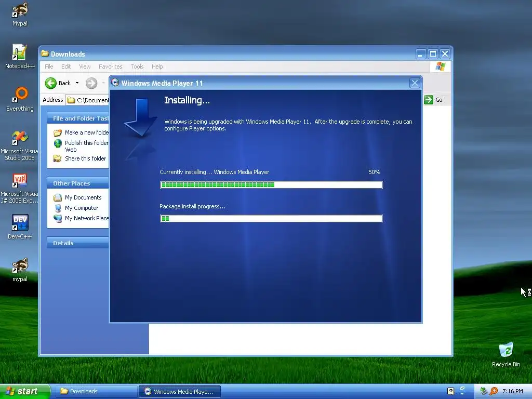Click the magnifier icon in system tray
Screen dimensions: 532x399
[494, 391]
